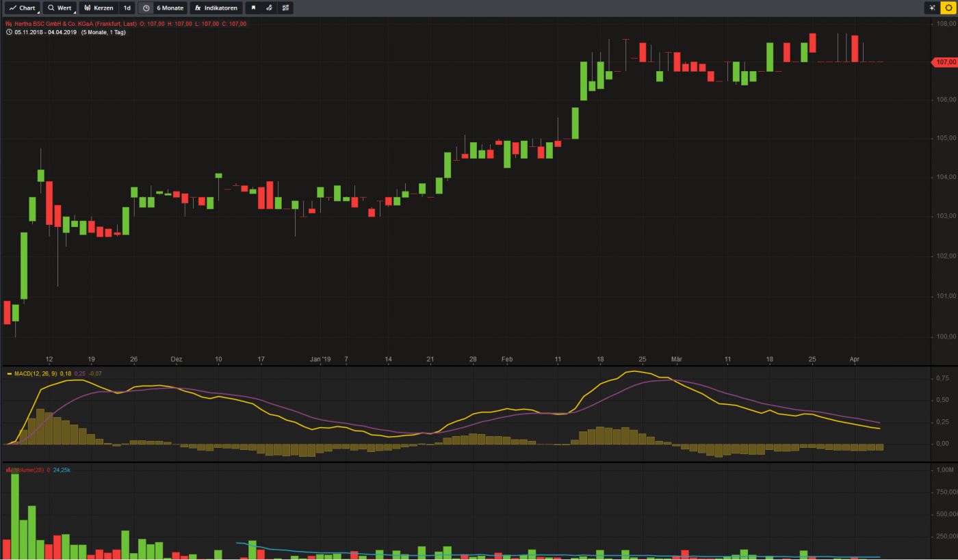This screenshot has height=560, width=958.
Task: Click the (5 Monate, 1 Tag) label
Action: (x=103, y=32)
